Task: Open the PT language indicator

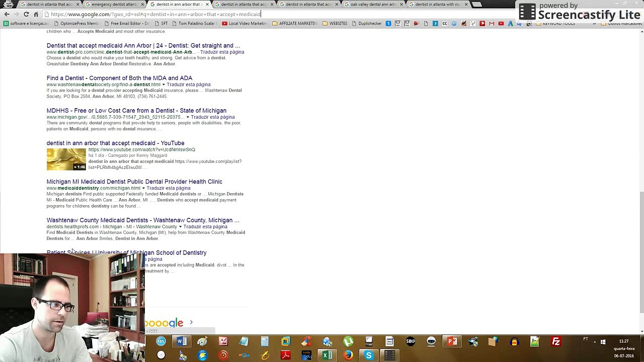Action: [586, 339]
